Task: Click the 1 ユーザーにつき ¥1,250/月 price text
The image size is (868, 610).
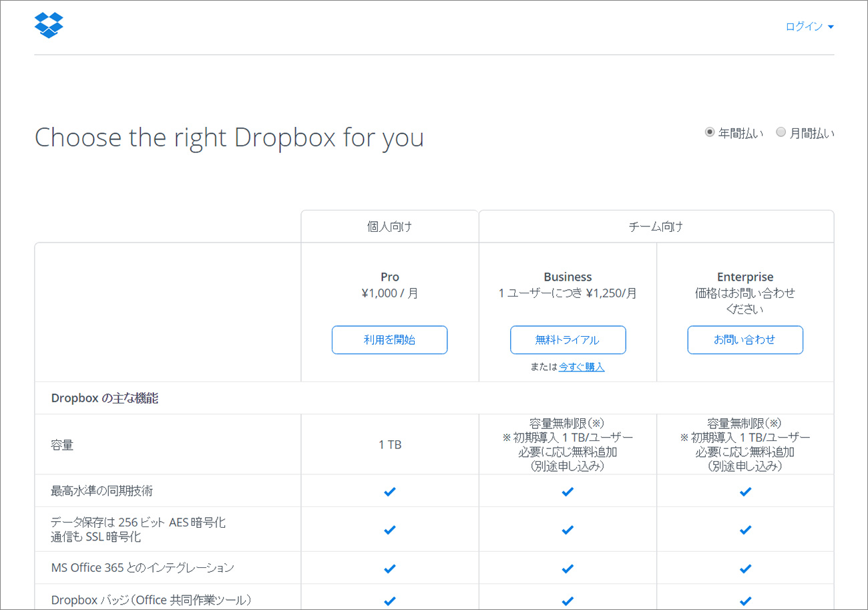Action: (x=568, y=293)
